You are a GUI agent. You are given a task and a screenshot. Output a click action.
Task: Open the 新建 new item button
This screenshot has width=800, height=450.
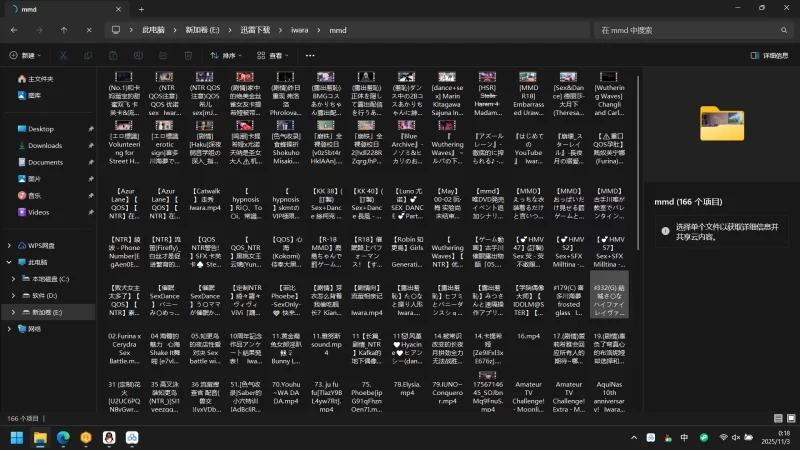click(x=25, y=55)
